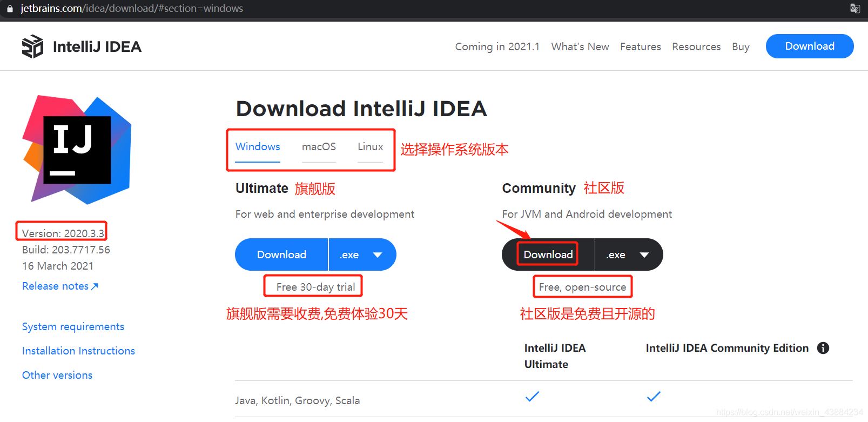Expand the Ultimate .exe installer dropdown arrow
868x422 pixels.
click(378, 255)
